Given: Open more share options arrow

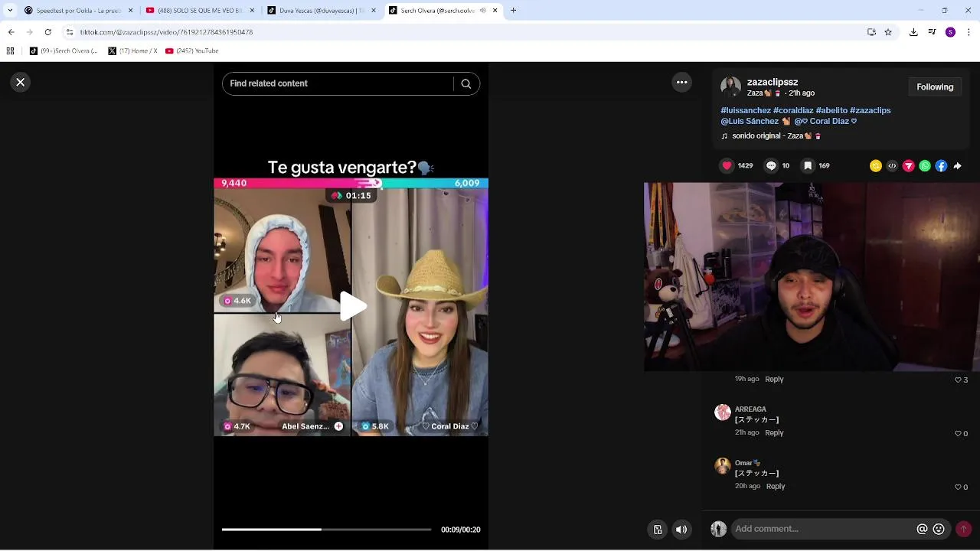Looking at the screenshot, I should pos(957,166).
